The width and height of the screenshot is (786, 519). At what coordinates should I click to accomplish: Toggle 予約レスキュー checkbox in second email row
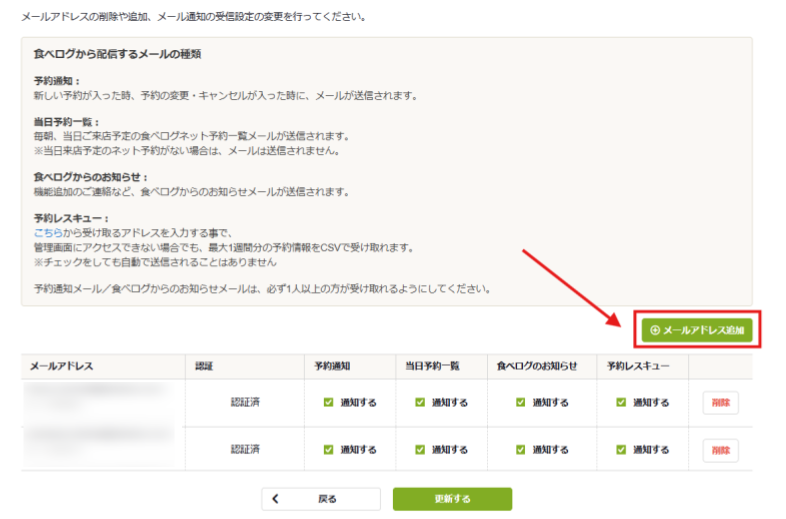pyautogui.click(x=621, y=450)
